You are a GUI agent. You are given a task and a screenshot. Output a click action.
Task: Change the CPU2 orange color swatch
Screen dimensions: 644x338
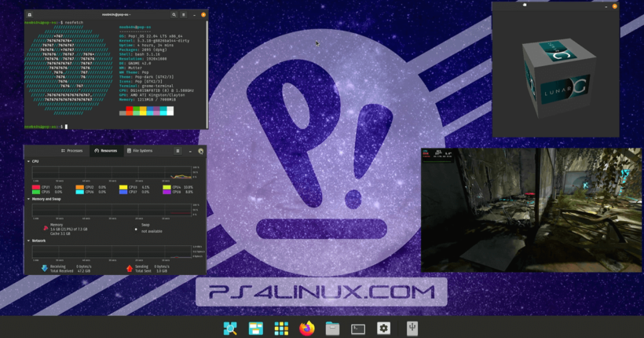click(x=79, y=187)
